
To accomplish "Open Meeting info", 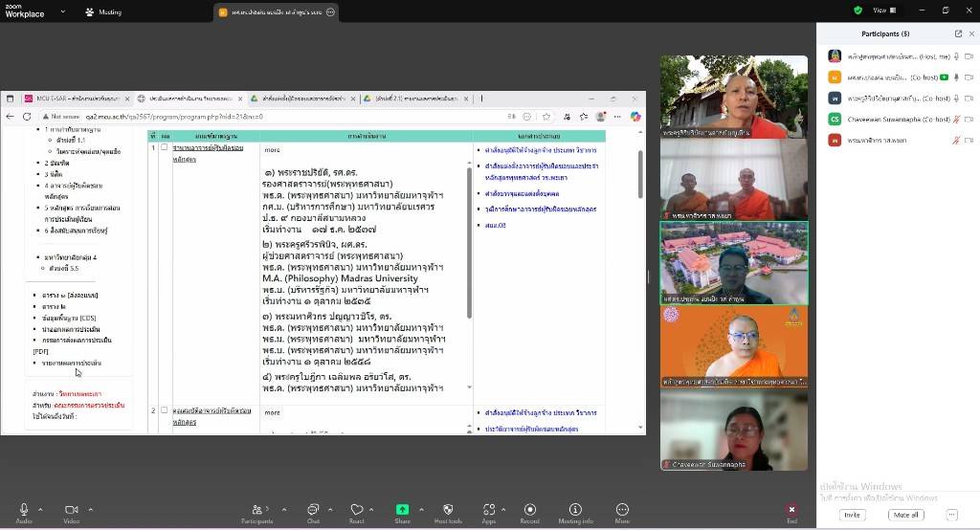I will point(575,513).
